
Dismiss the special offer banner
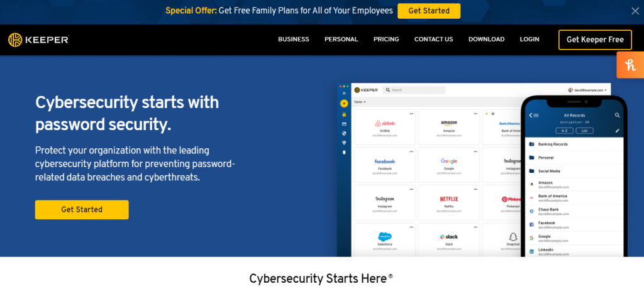tap(635, 11)
